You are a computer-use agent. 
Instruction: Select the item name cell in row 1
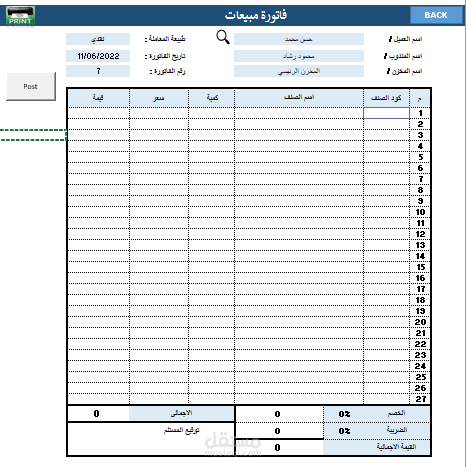pyautogui.click(x=299, y=113)
